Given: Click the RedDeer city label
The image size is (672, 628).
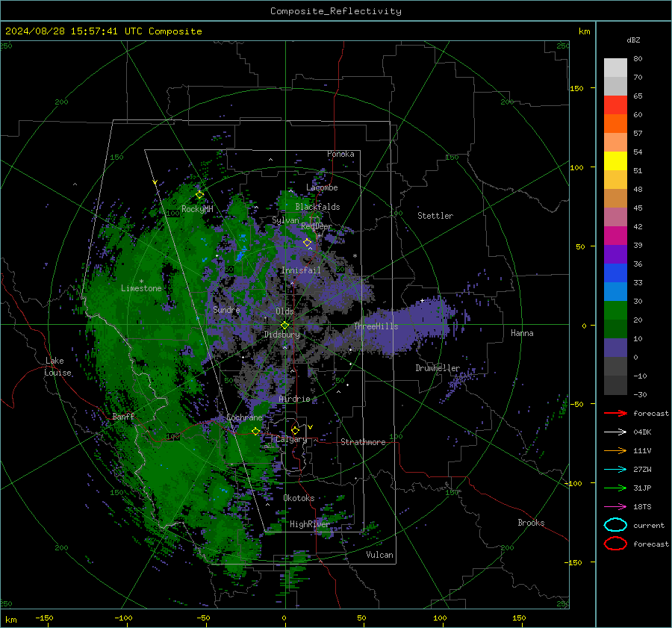Looking at the screenshot, I should (317, 226).
